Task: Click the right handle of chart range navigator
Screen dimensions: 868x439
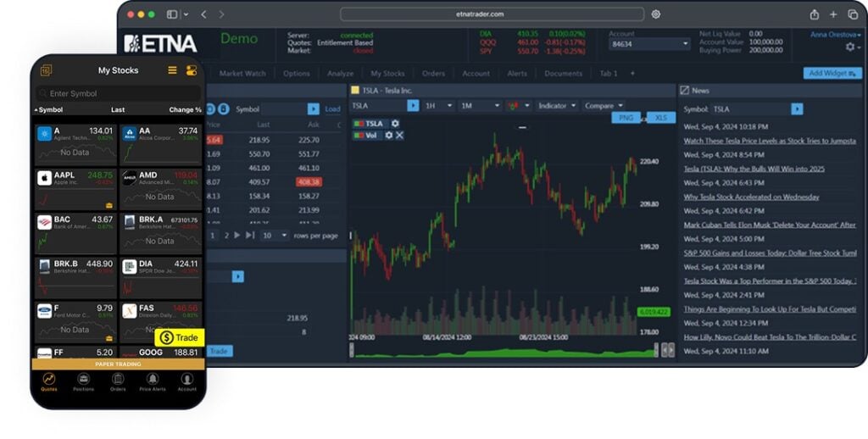Action: 657,350
